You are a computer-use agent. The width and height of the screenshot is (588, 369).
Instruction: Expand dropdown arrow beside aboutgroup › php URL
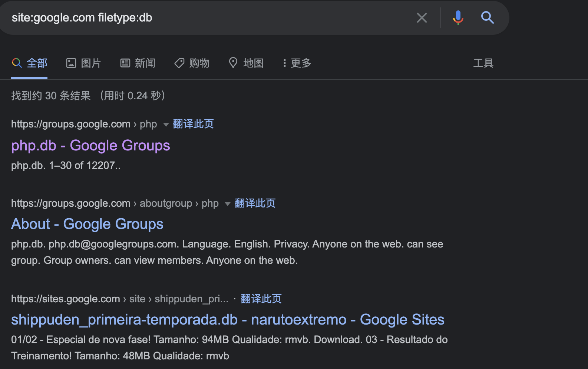click(228, 204)
